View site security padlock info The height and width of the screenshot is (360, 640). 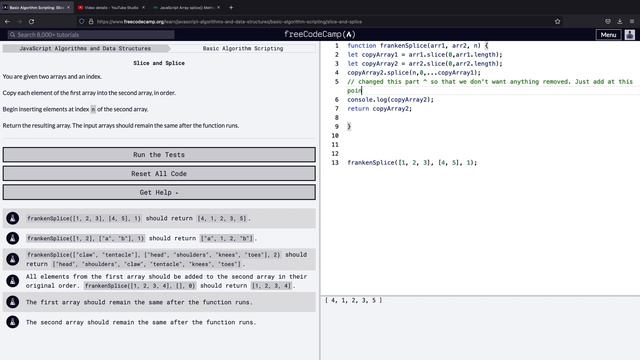[x=91, y=21]
